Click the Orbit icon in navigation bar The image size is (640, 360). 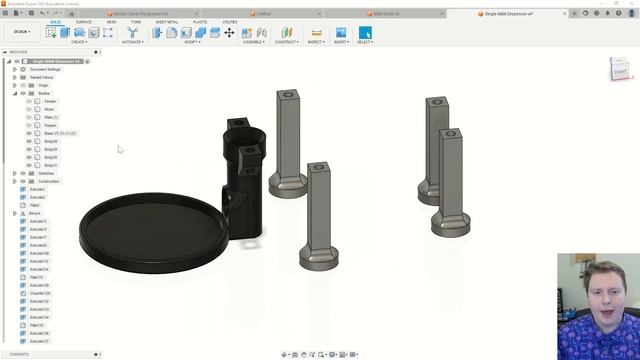pyautogui.click(x=284, y=355)
